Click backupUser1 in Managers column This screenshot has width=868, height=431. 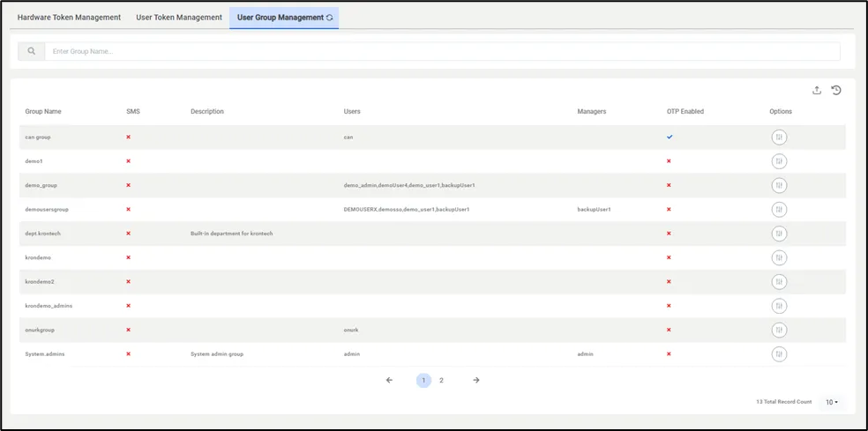[594, 210]
